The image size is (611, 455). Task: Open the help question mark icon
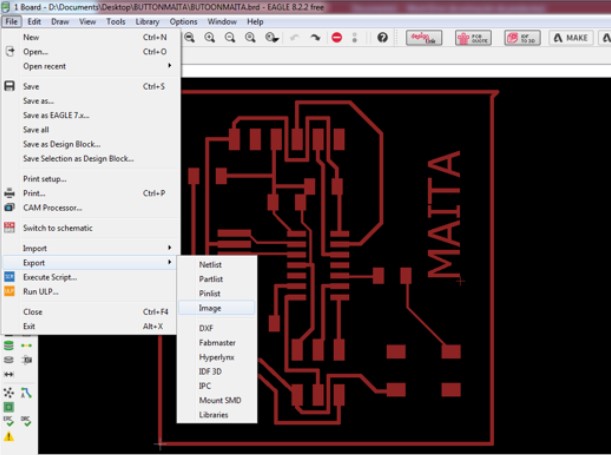[382, 37]
